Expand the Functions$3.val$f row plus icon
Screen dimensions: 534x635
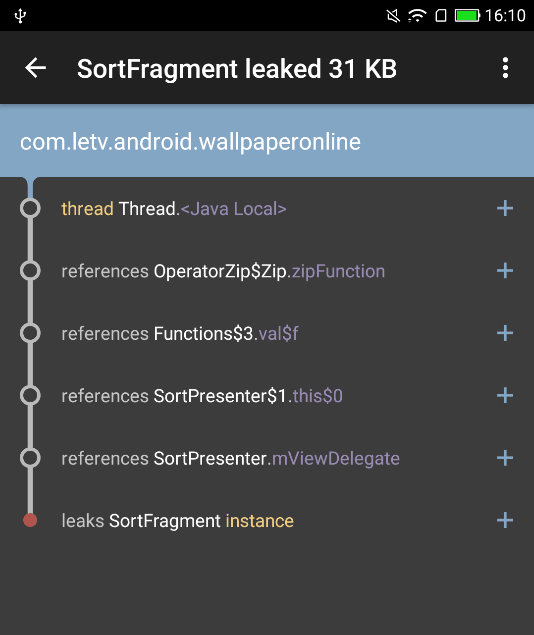(505, 333)
